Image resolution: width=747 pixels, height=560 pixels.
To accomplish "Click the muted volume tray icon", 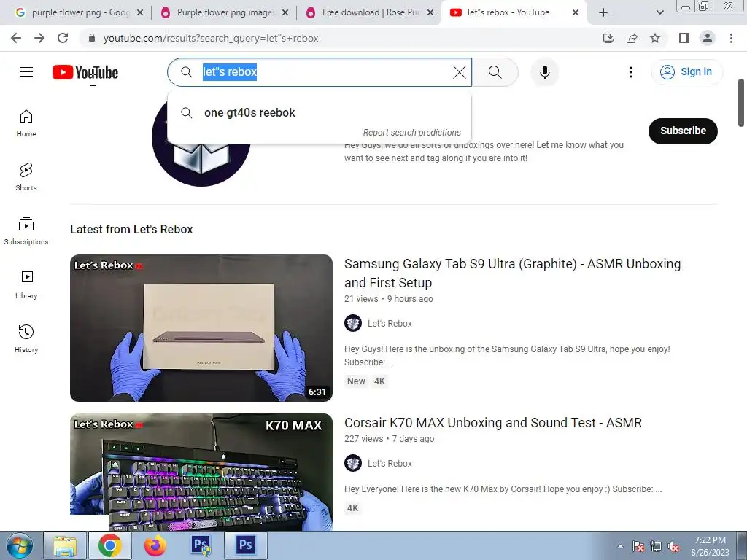I will tap(673, 546).
